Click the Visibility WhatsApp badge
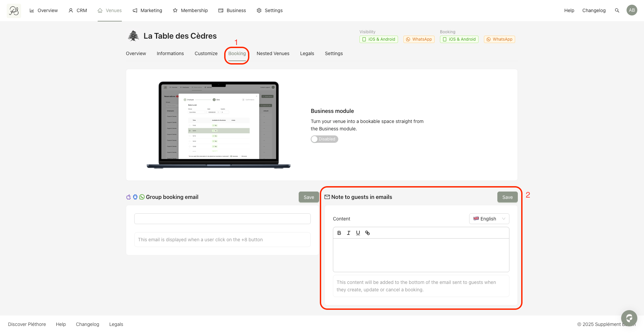The width and height of the screenshot is (644, 333). (419, 39)
